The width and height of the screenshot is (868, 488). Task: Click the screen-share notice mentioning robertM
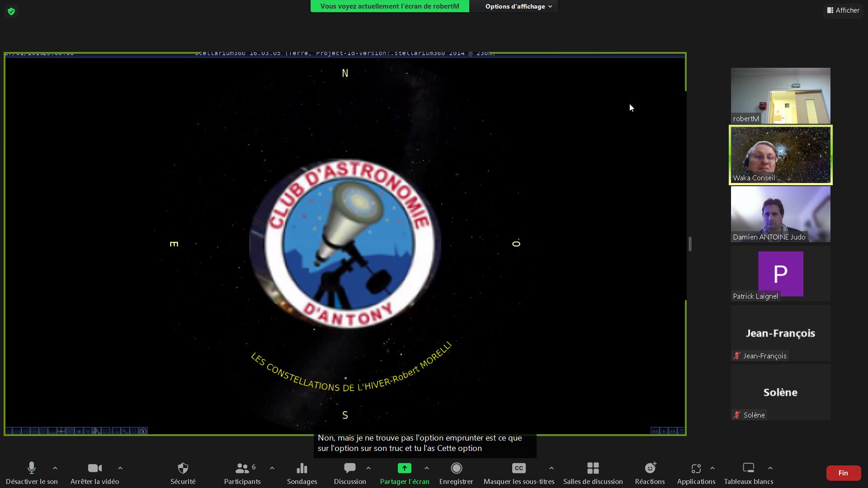pyautogui.click(x=390, y=6)
